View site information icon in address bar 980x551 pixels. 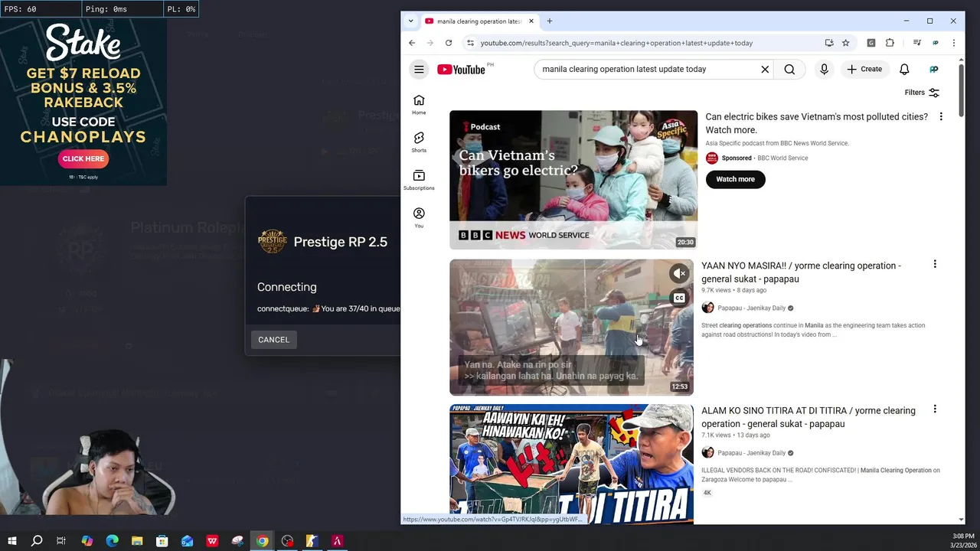click(x=470, y=43)
